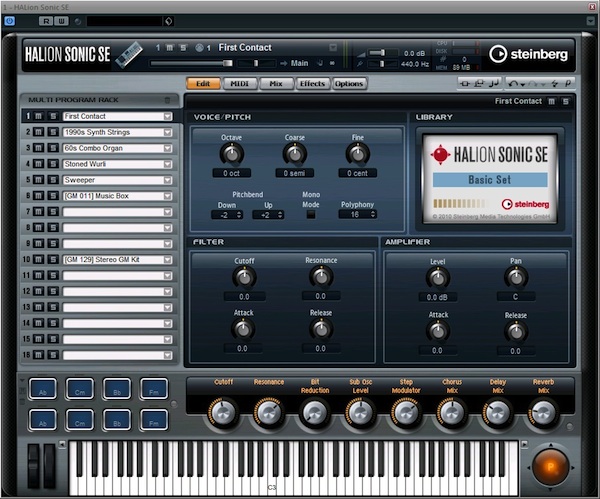Click the Bit Reduction quick control knob

coord(315,414)
